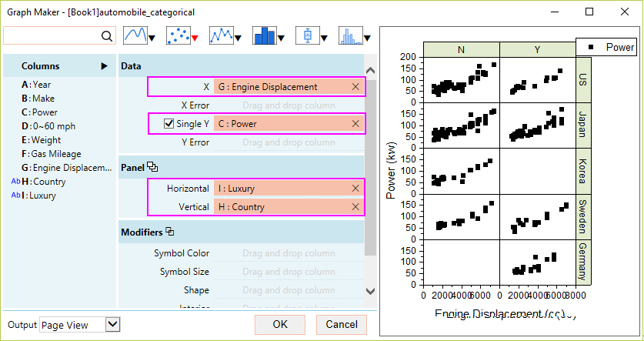Remove Luxury from Horizontal panel field
Screen dimensions: 644x341
tap(355, 189)
